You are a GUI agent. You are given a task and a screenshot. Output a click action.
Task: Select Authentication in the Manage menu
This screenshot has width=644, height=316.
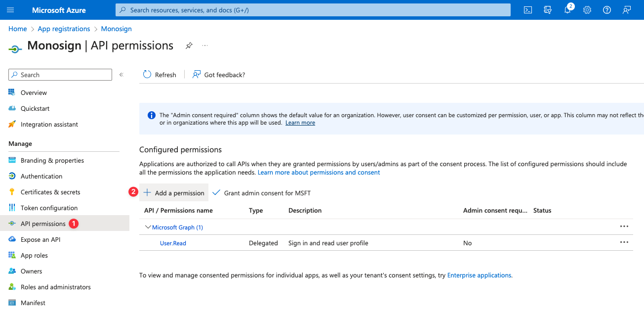41,176
